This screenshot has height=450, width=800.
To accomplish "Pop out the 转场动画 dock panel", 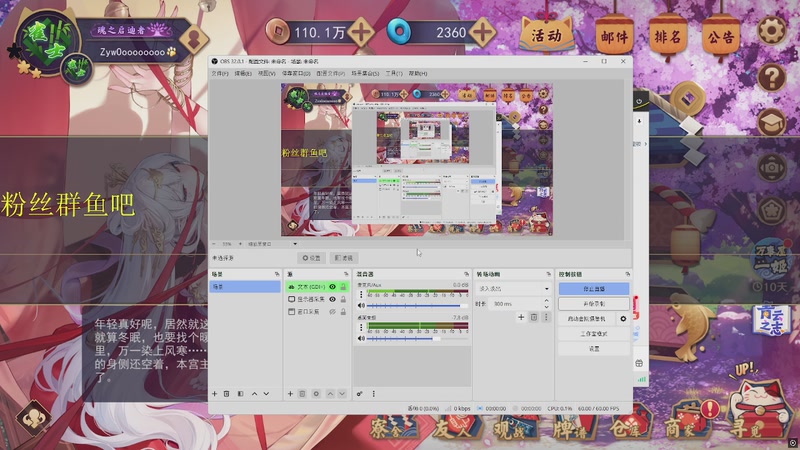I will coord(548,274).
